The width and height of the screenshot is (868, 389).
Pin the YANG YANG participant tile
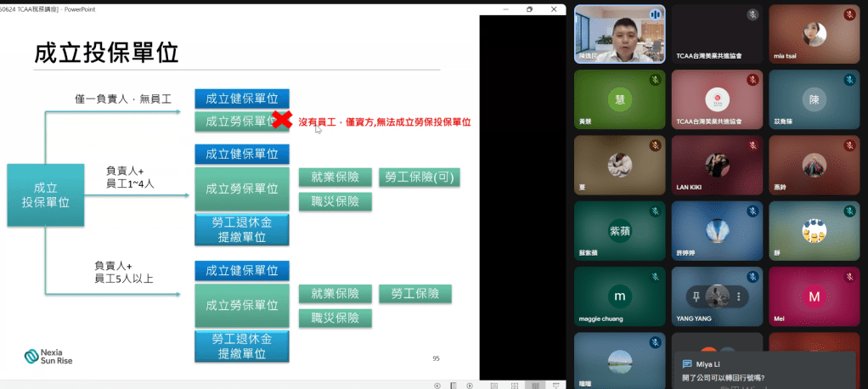(x=696, y=296)
